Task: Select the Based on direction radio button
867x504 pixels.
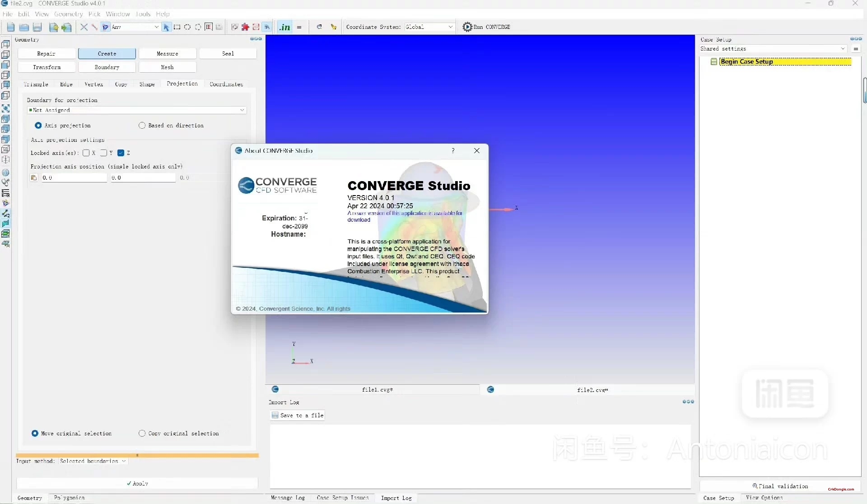Action: coord(142,125)
